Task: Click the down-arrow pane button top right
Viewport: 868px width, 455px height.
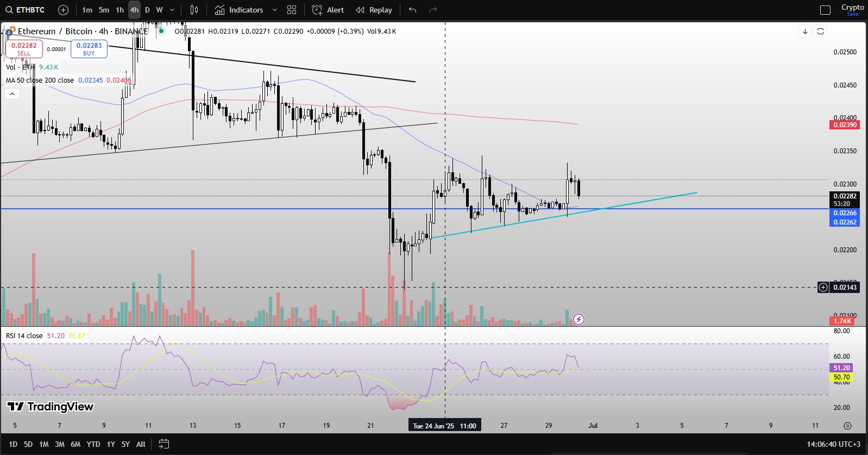Action: point(805,31)
